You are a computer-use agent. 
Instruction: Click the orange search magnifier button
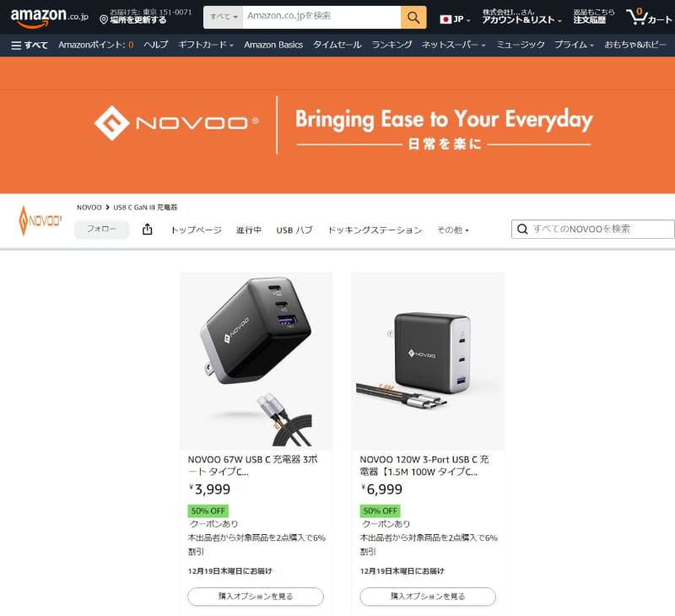coord(413,17)
